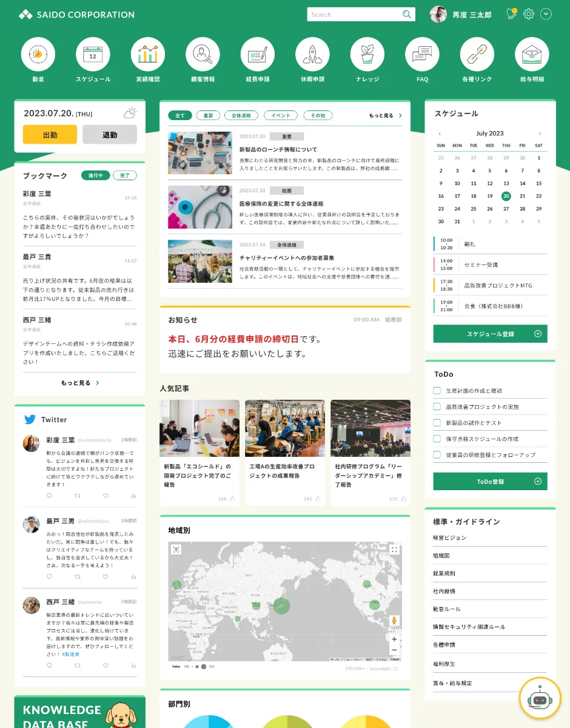Image resolution: width=570 pixels, height=728 pixels.
Task: Select the 重要 news filter tab
Action: click(x=208, y=115)
